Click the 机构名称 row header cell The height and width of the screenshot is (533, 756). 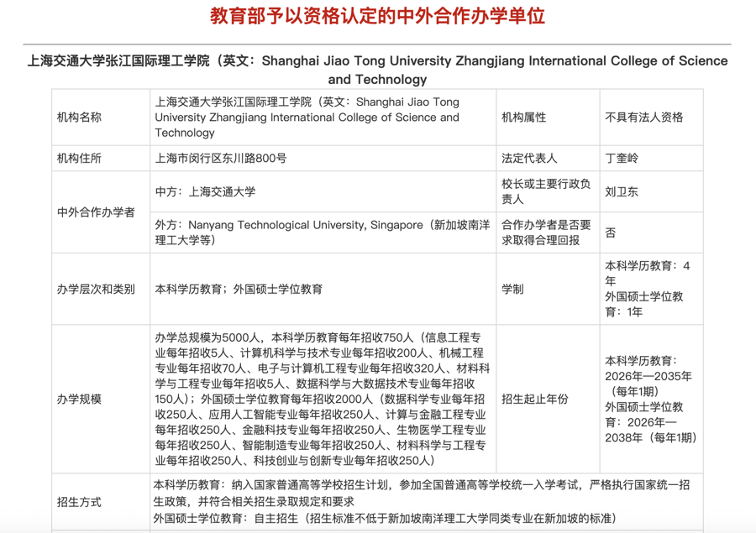click(x=81, y=118)
